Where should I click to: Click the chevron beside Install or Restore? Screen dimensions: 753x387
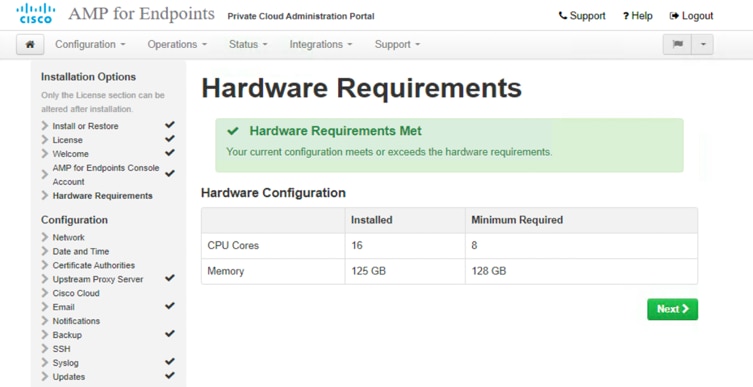point(45,126)
